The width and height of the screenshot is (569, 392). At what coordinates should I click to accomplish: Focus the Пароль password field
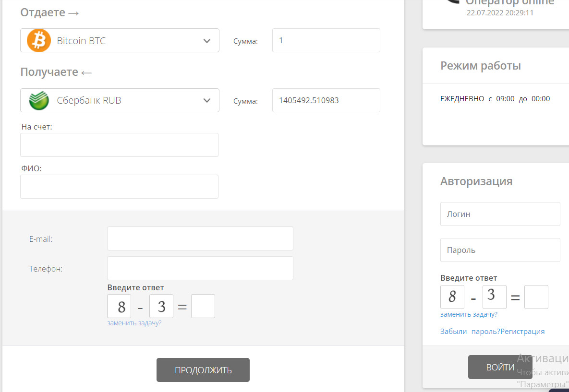pos(500,250)
